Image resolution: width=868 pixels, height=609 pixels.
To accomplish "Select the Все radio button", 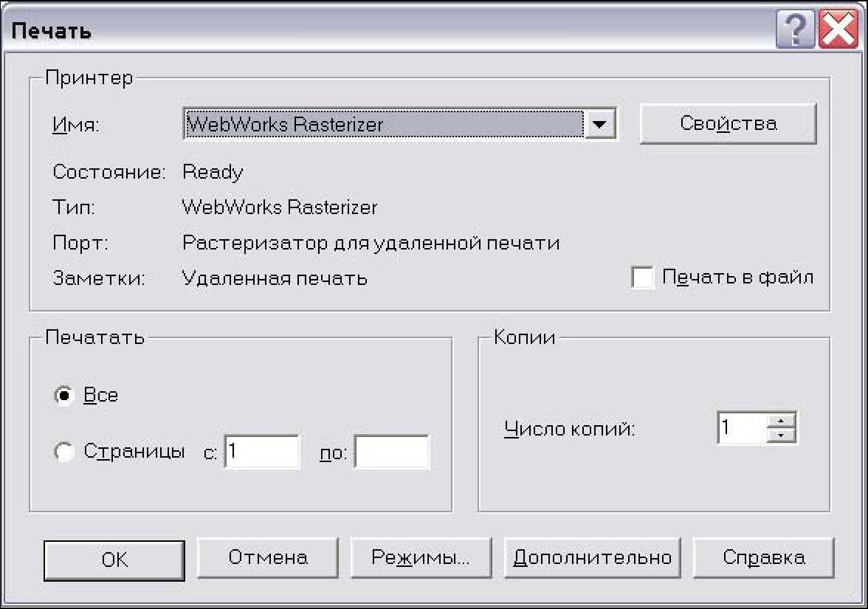I will point(65,396).
